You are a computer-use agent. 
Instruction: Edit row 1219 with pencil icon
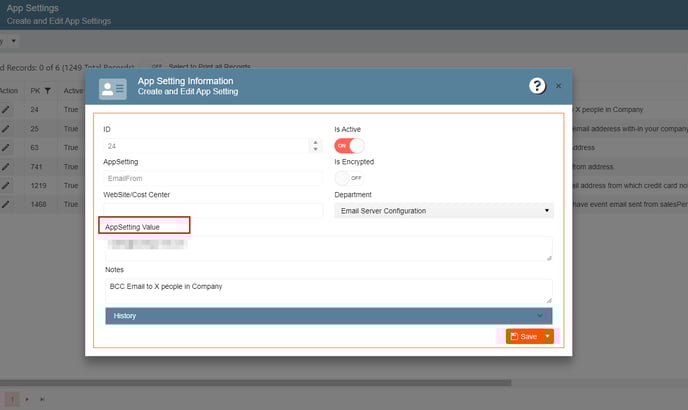[5, 186]
